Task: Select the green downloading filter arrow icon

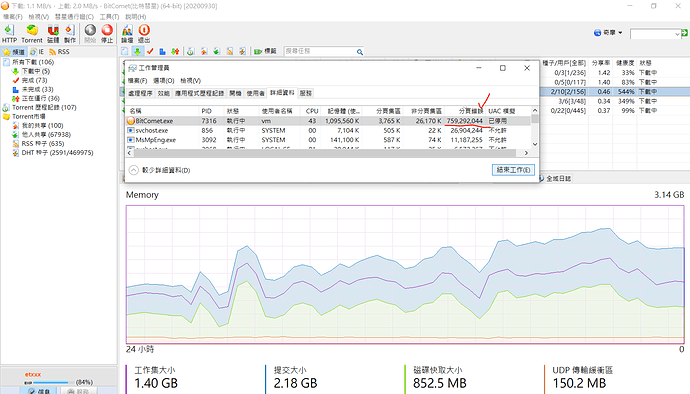Action: point(137,52)
